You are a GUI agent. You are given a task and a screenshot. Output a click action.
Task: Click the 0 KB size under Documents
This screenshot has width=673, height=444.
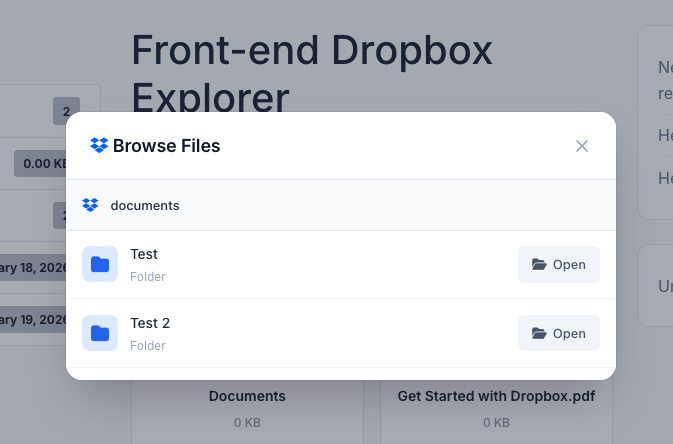[247, 423]
